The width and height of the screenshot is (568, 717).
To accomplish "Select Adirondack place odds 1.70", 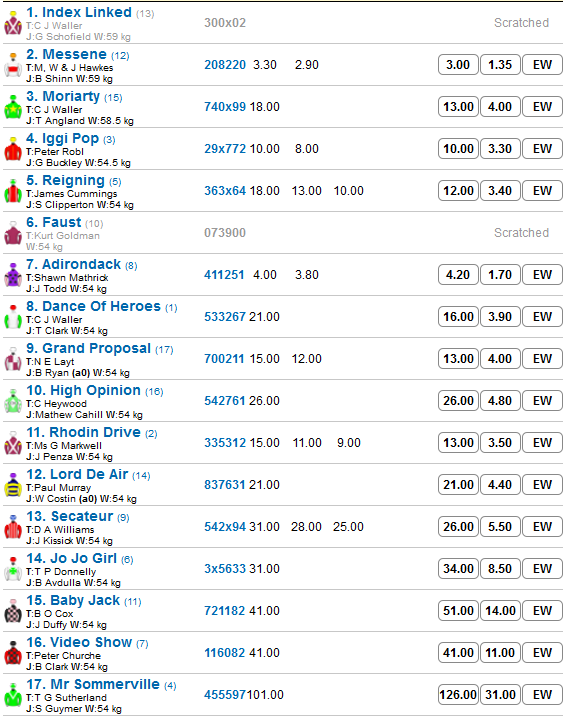I will tap(500, 275).
